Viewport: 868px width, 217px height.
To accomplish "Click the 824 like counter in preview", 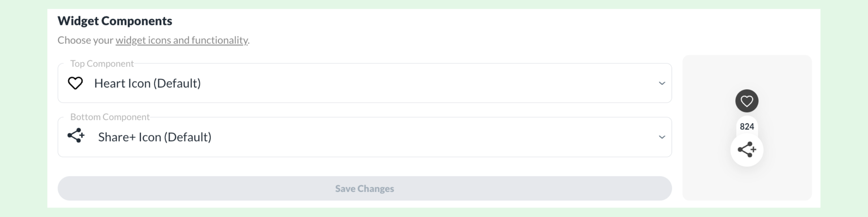I will 747,127.
